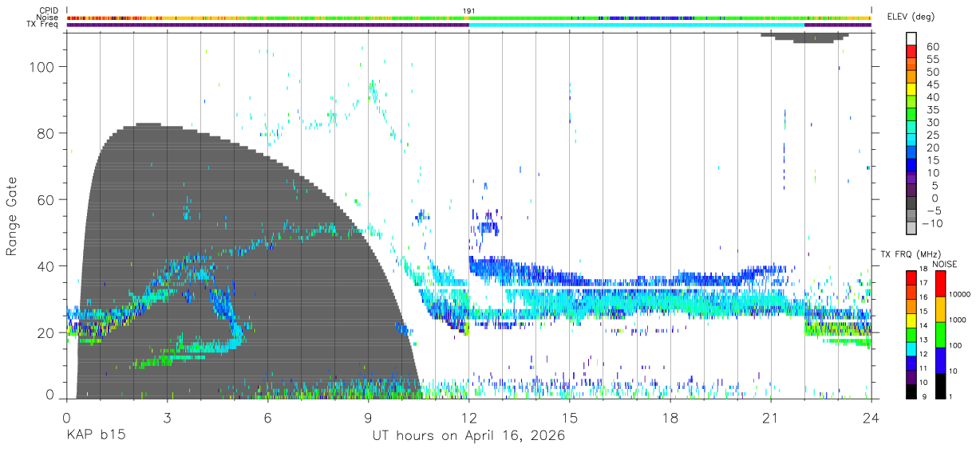Select the "ELEV (deg)" colorbar title
Image resolution: width=980 pixels, height=452 pixels.
pos(911,16)
